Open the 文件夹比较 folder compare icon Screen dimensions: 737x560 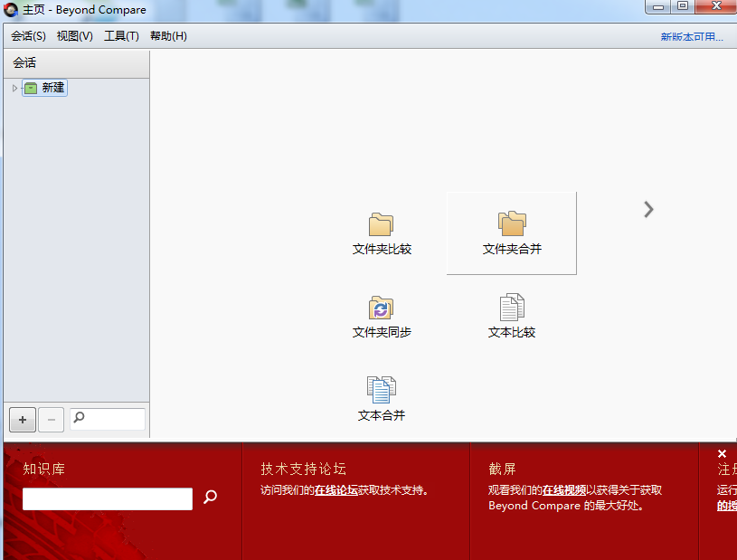coord(382,233)
